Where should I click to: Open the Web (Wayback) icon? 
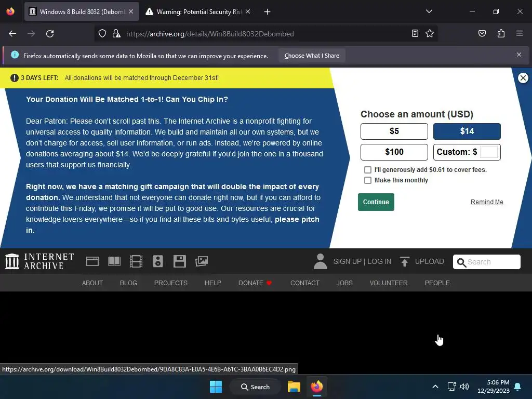(92, 261)
